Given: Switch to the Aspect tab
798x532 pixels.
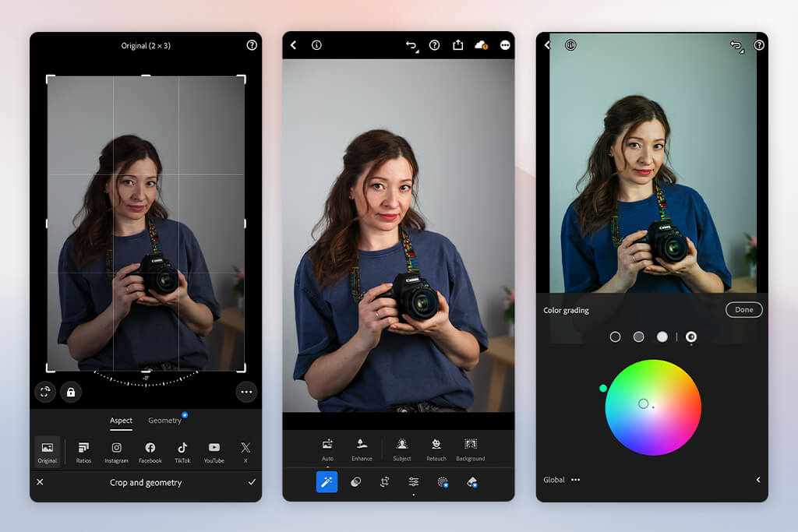Looking at the screenshot, I should tap(121, 420).
